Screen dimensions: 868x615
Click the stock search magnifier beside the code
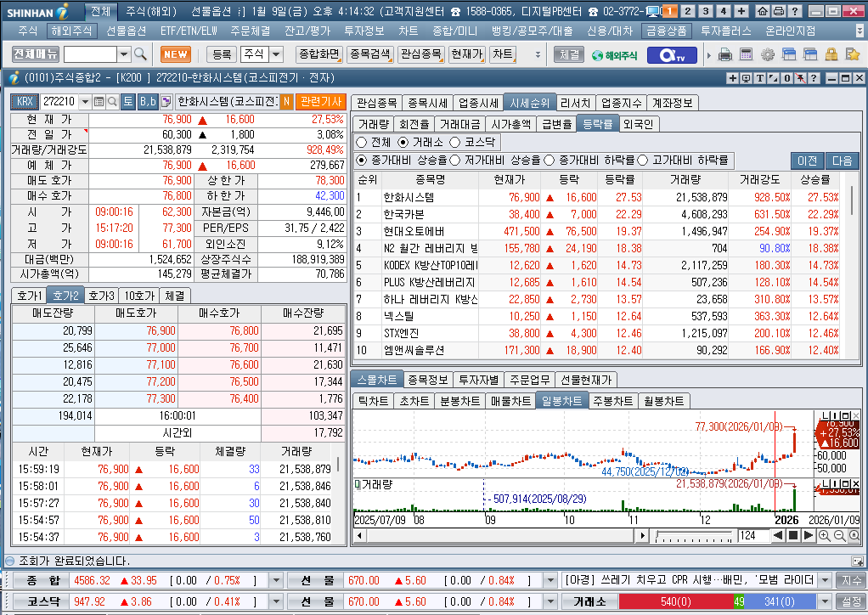[x=112, y=101]
